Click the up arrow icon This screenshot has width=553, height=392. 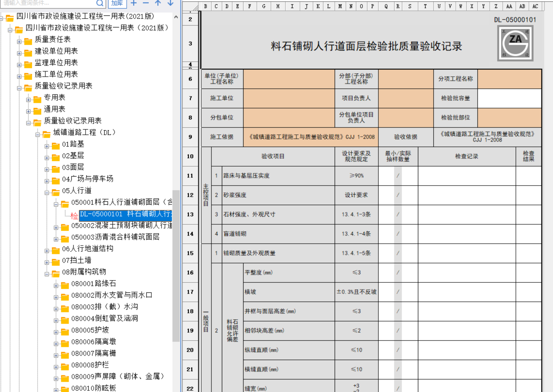(158, 3)
